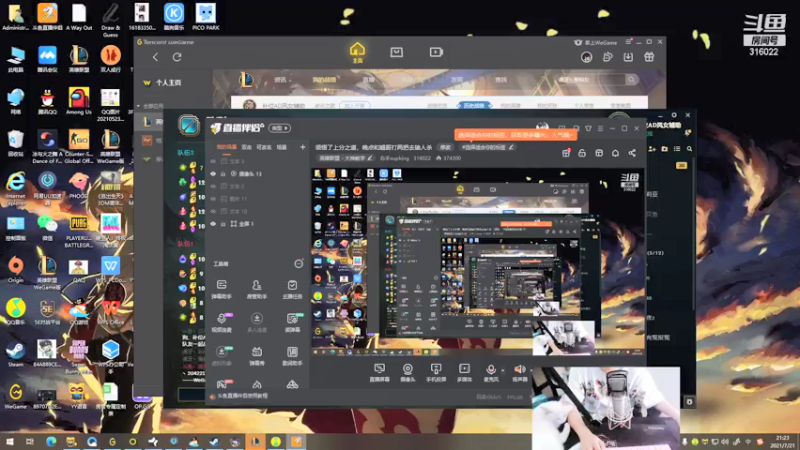Toggle visibility of source 文本 3
Image resolution: width=800 pixels, height=450 pixels.
click(213, 161)
